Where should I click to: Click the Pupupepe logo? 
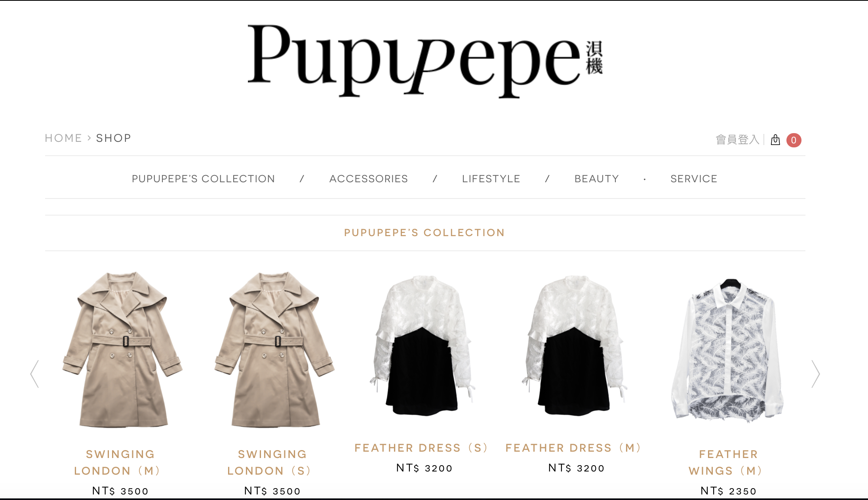425,61
